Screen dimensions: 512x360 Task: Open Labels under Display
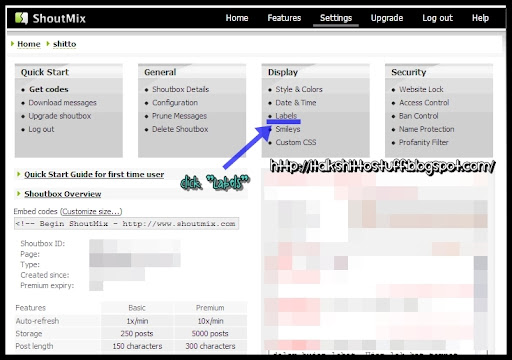[286, 116]
